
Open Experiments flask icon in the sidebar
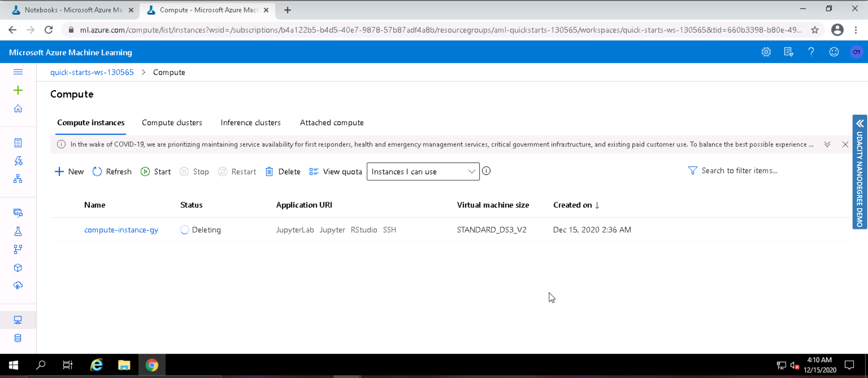18,231
